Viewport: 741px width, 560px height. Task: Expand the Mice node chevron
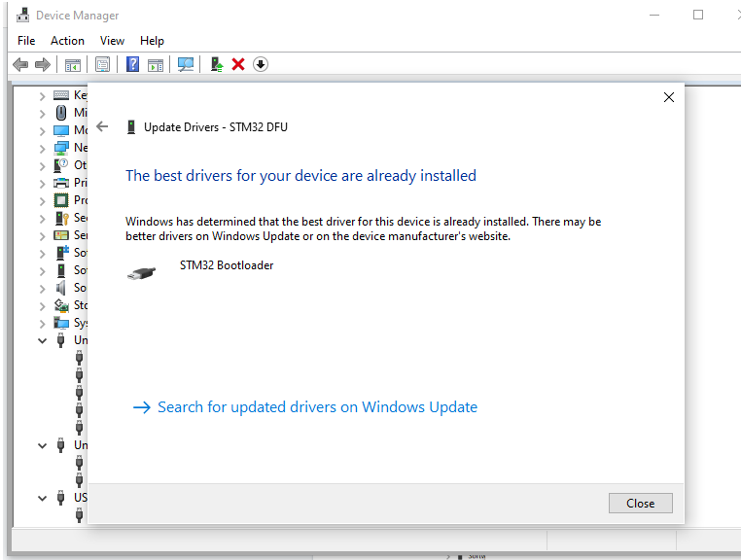coord(42,114)
